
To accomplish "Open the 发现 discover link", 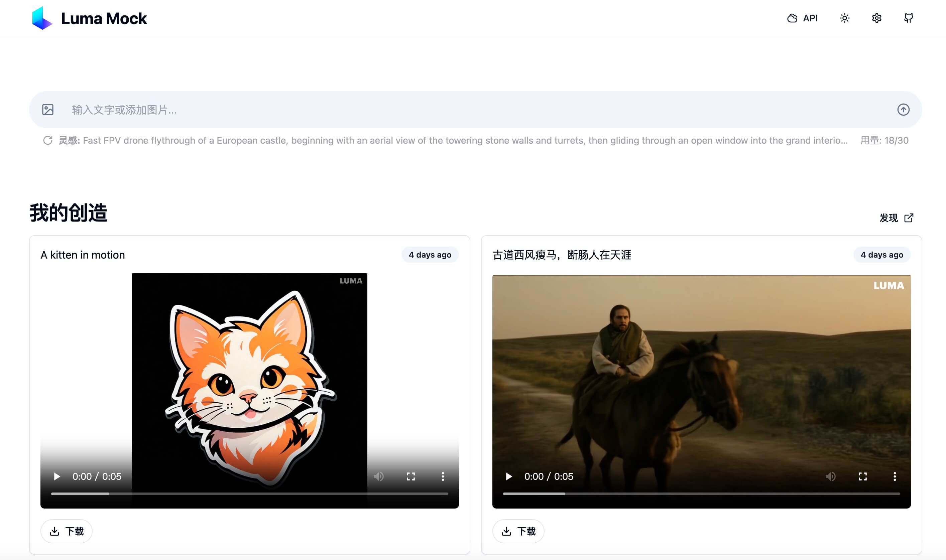I will 896,218.
